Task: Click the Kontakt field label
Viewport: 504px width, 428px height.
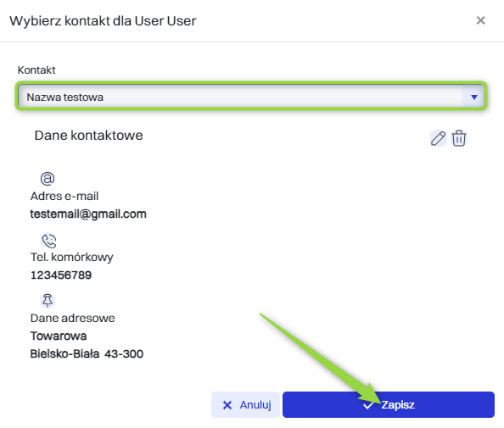Action: [36, 70]
